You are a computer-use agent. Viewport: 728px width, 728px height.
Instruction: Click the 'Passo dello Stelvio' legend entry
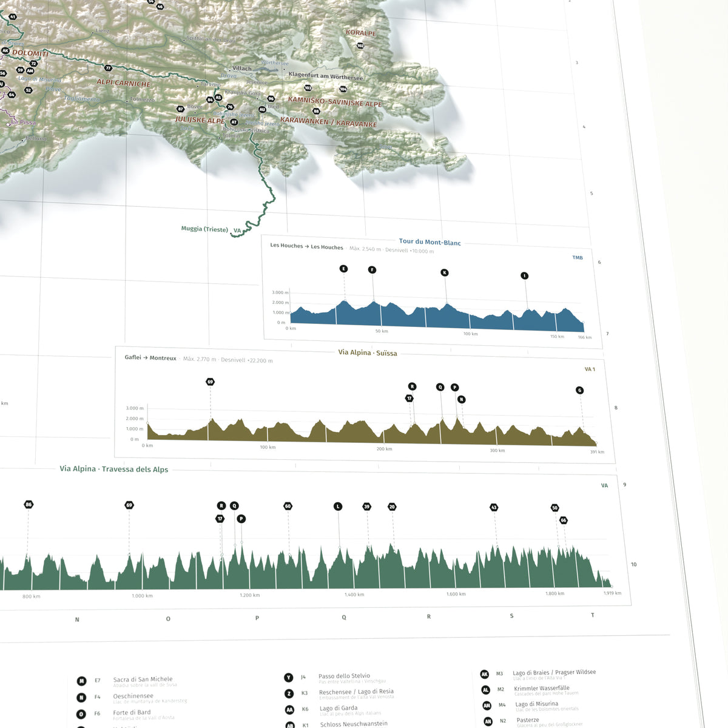coord(344,676)
